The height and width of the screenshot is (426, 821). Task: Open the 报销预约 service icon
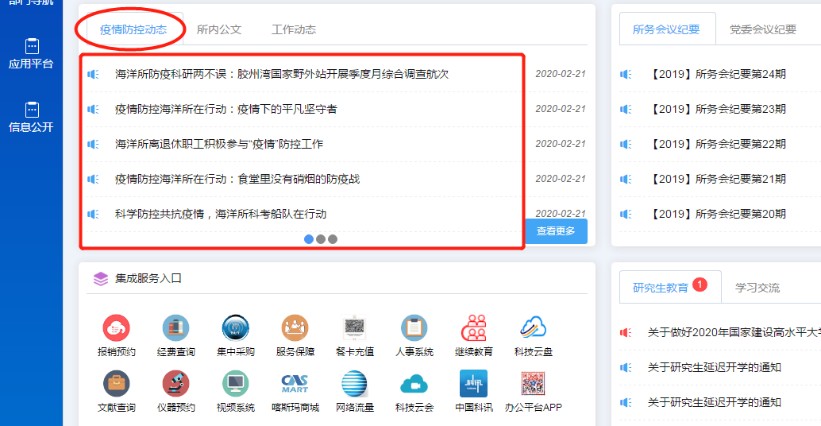[x=117, y=329]
